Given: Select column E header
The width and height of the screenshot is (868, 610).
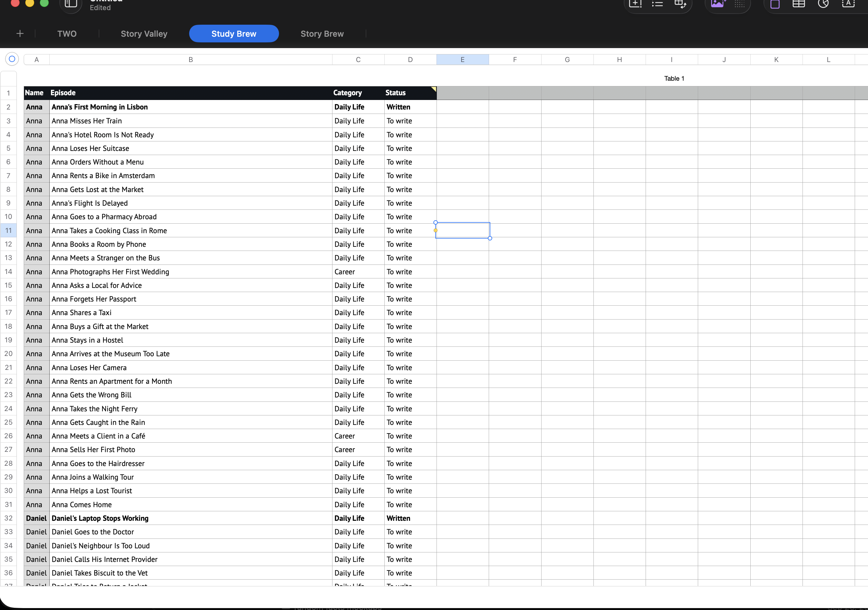Looking at the screenshot, I should (x=462, y=59).
